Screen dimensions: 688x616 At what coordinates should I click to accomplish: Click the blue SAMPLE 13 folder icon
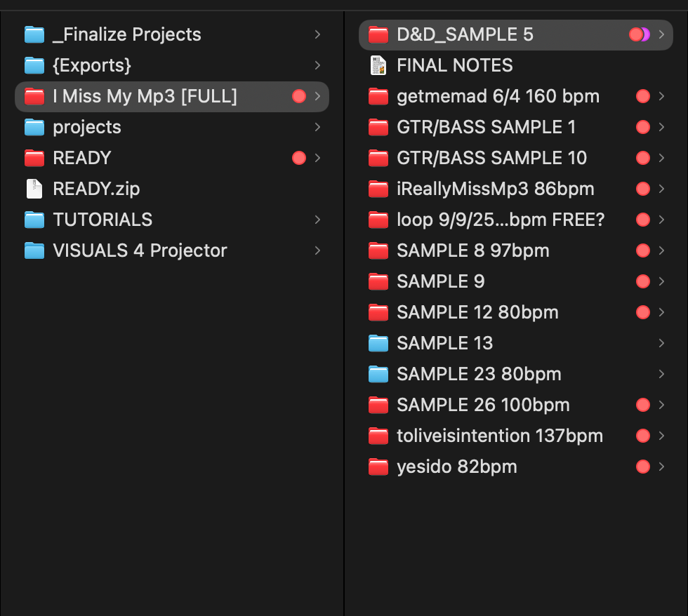(378, 343)
